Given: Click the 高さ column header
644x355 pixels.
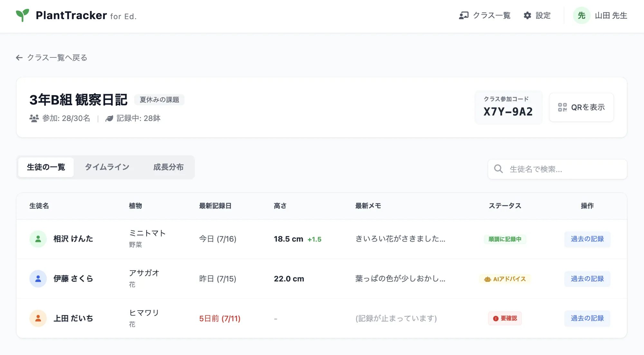Looking at the screenshot, I should (280, 206).
